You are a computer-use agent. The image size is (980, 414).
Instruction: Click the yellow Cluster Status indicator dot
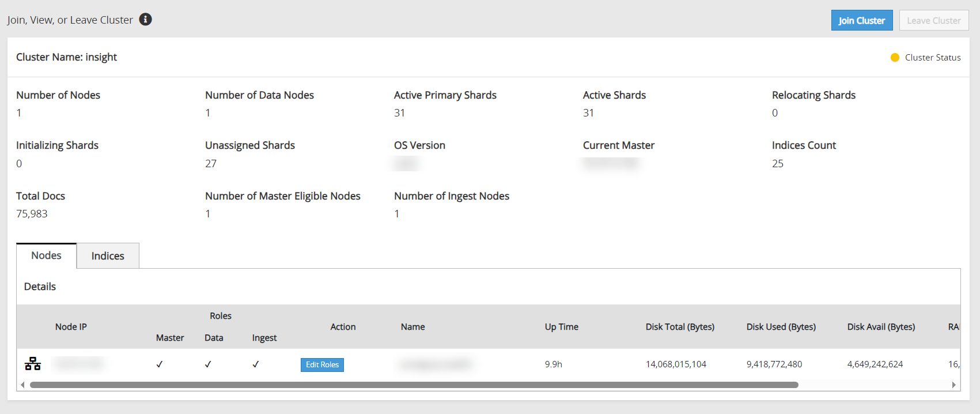[x=895, y=58]
